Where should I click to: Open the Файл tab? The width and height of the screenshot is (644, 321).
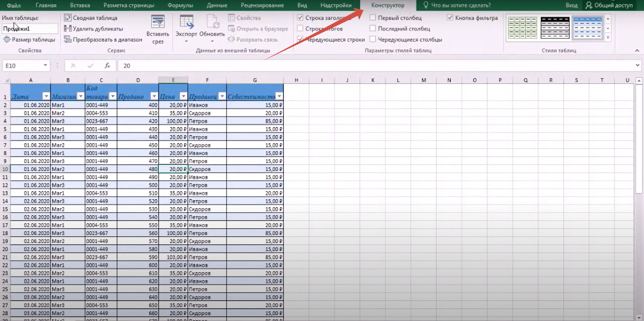(x=14, y=5)
